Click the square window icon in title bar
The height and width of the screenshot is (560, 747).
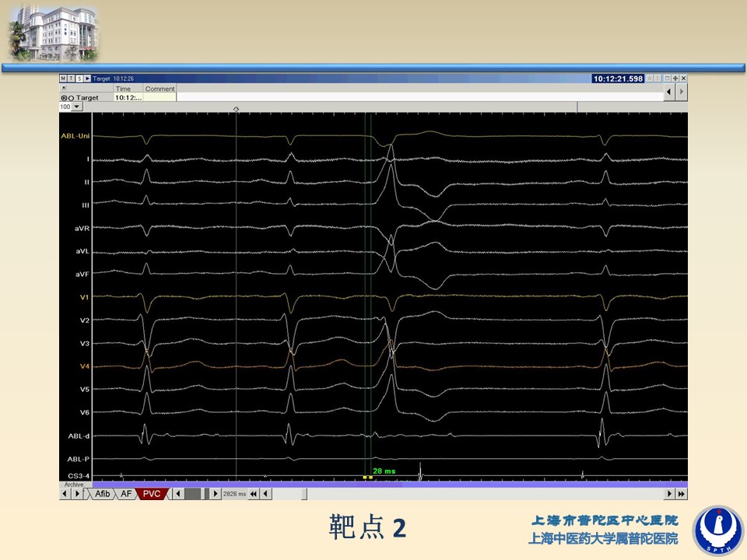pyautogui.click(x=668, y=79)
